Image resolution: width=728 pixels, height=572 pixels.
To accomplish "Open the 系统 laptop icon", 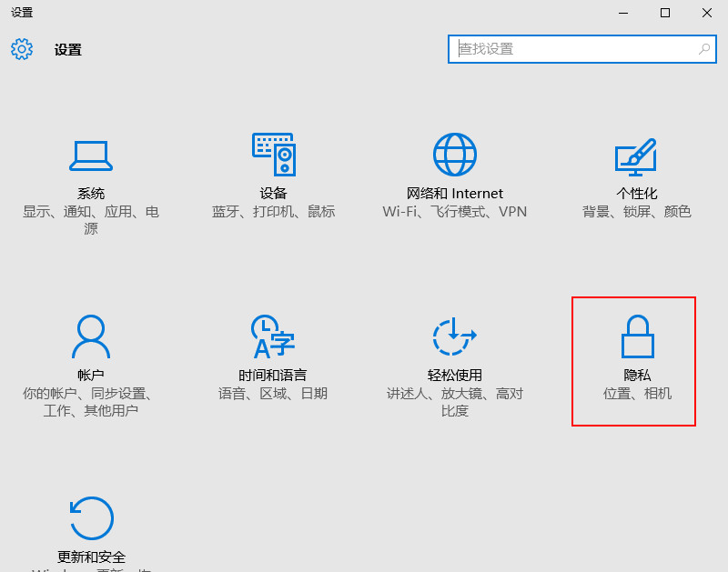I will (90, 156).
